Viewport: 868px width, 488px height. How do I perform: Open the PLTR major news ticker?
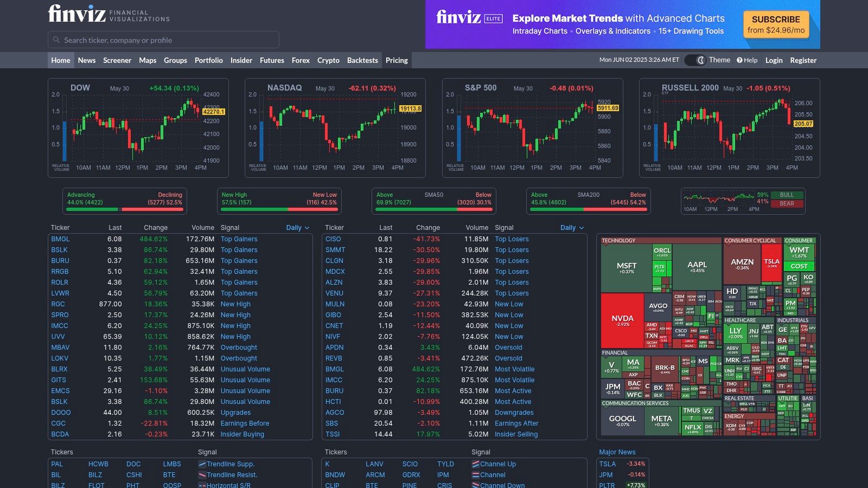pyautogui.click(x=607, y=485)
